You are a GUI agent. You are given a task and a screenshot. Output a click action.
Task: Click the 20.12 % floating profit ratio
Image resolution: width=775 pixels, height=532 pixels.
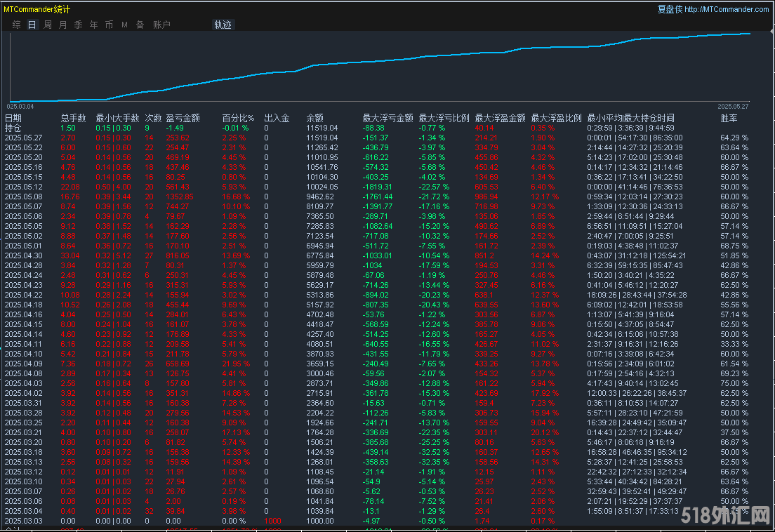tap(545, 432)
